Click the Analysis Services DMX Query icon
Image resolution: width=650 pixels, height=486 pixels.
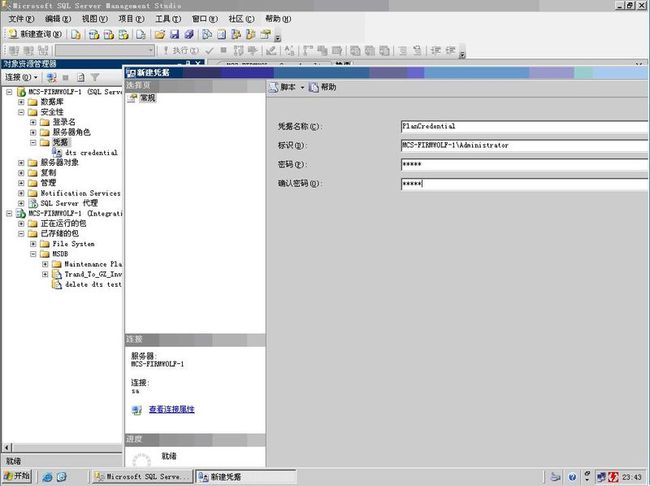coord(109,34)
